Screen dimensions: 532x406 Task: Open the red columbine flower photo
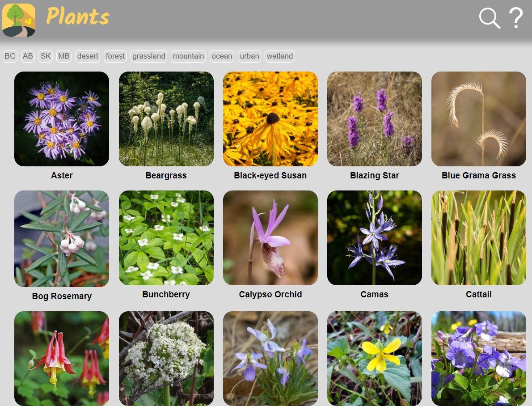[x=62, y=359]
